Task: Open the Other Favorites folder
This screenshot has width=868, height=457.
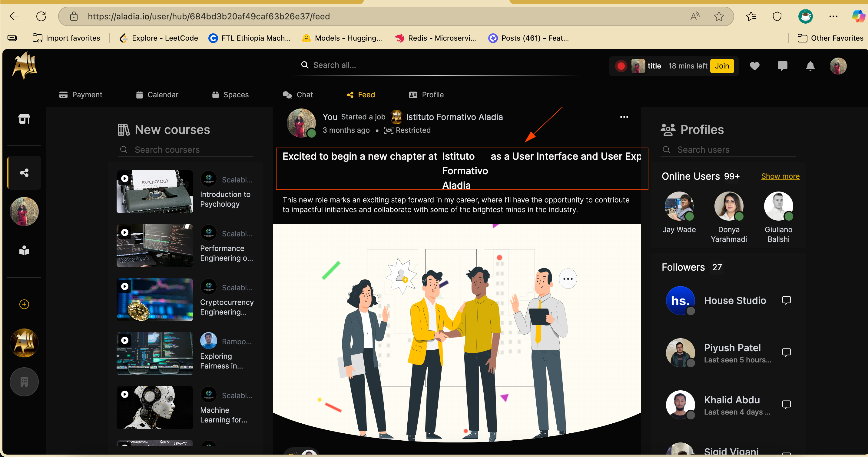Action: coord(830,38)
